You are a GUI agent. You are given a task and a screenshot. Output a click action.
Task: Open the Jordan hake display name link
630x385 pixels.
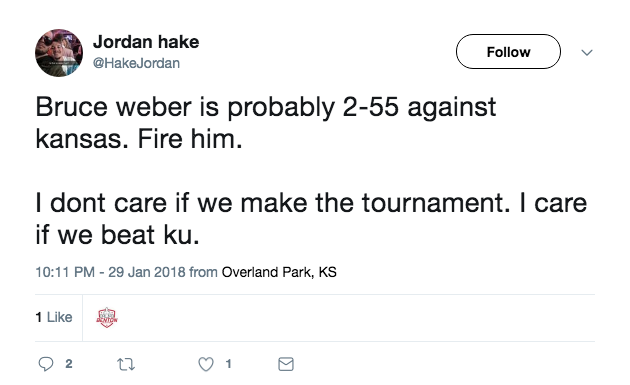pyautogui.click(x=146, y=42)
